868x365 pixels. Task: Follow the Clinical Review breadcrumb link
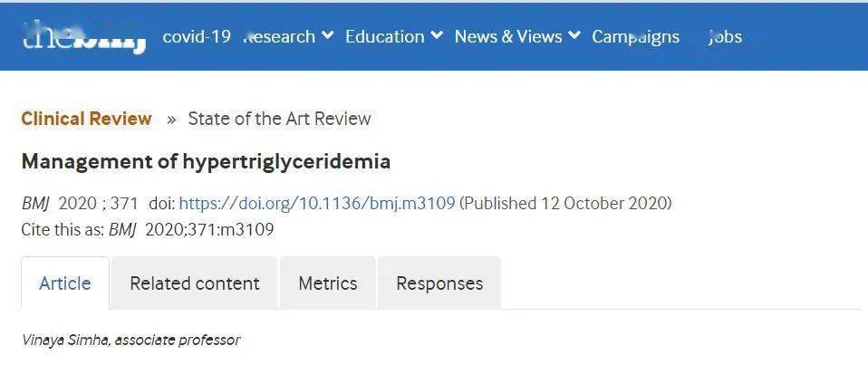click(x=86, y=119)
